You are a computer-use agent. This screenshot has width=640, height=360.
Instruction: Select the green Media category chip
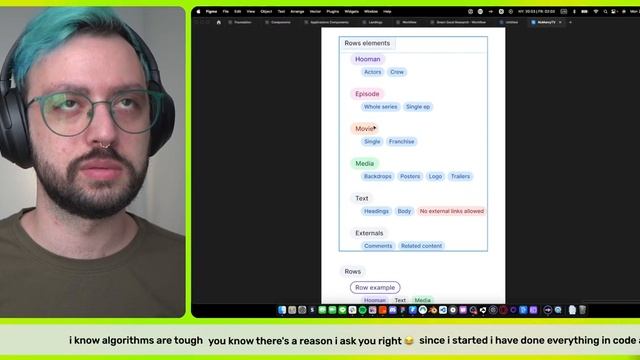[x=364, y=163]
